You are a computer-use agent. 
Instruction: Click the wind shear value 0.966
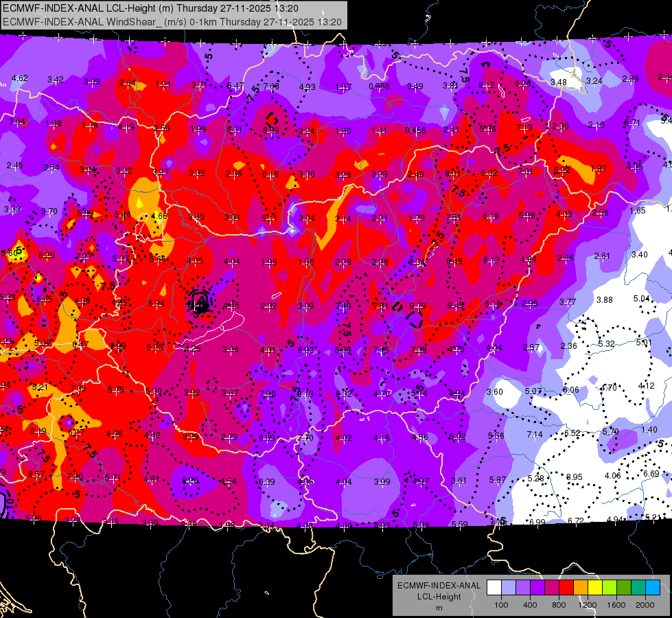[379, 87]
